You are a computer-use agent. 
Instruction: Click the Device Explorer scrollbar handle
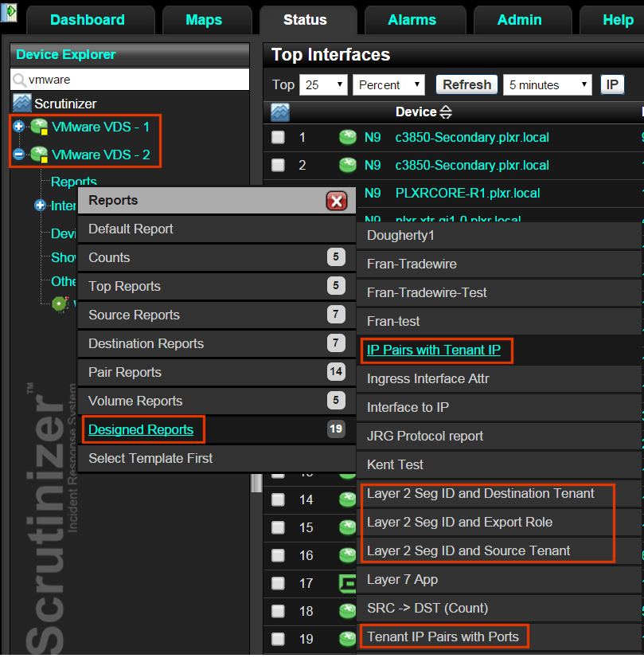(256, 483)
